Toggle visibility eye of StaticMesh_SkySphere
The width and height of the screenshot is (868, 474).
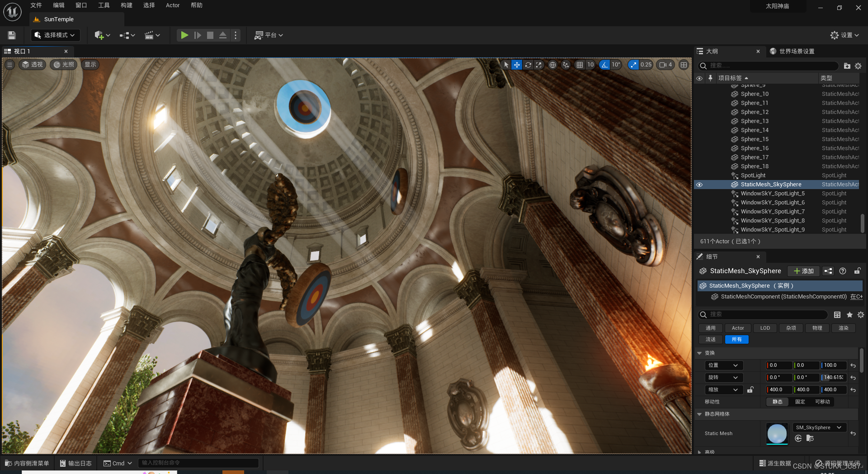(699, 185)
